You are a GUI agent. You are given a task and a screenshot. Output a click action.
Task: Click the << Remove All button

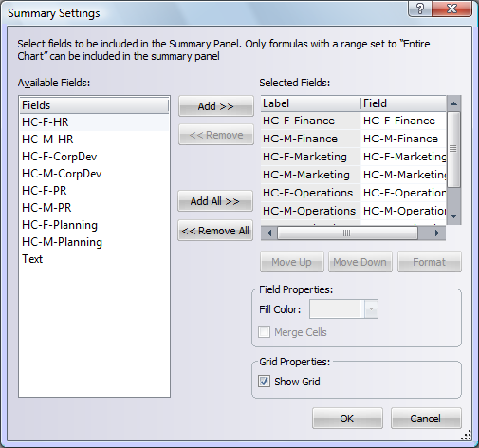point(215,231)
